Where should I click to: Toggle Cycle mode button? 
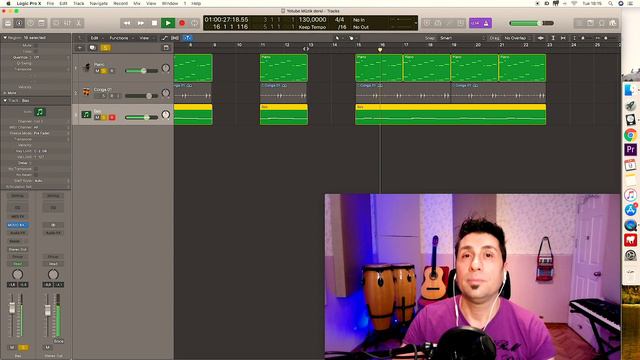click(x=195, y=23)
